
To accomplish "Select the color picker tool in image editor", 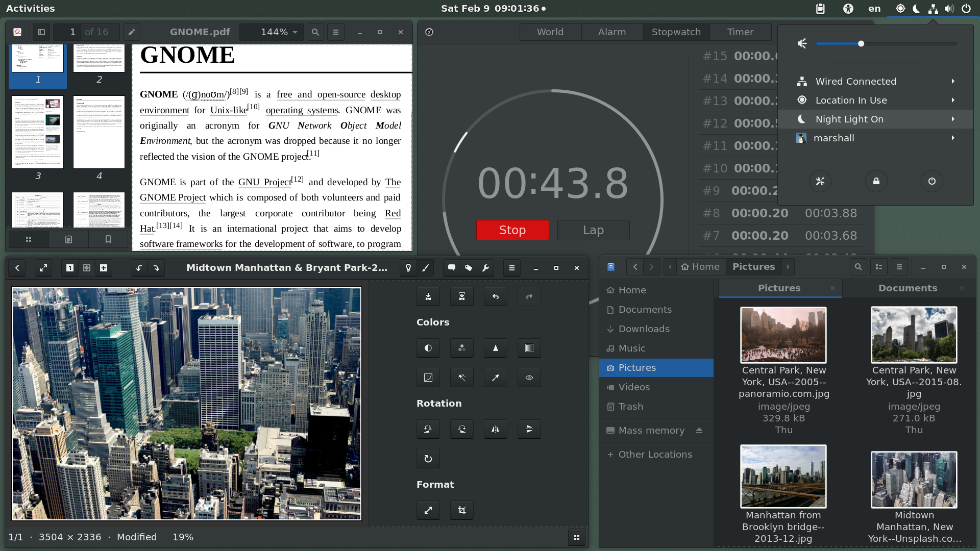I will pyautogui.click(x=496, y=378).
